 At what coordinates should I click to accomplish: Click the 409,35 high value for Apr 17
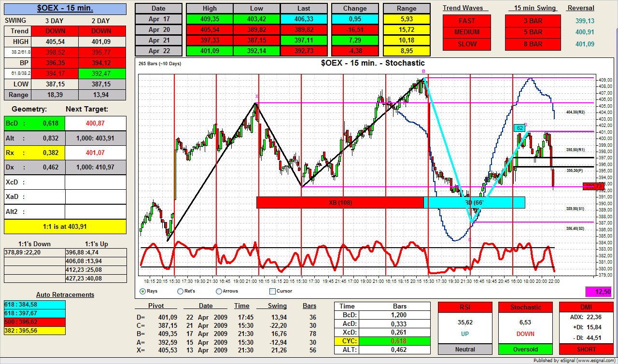point(210,19)
